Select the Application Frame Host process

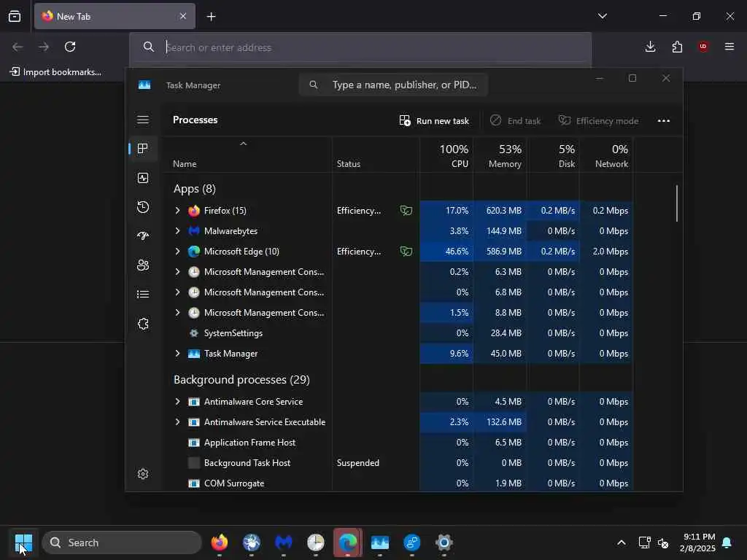click(400, 443)
